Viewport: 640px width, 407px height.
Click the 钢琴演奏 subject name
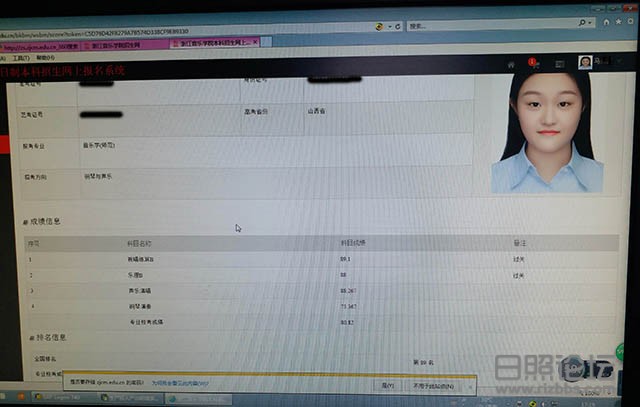point(140,307)
